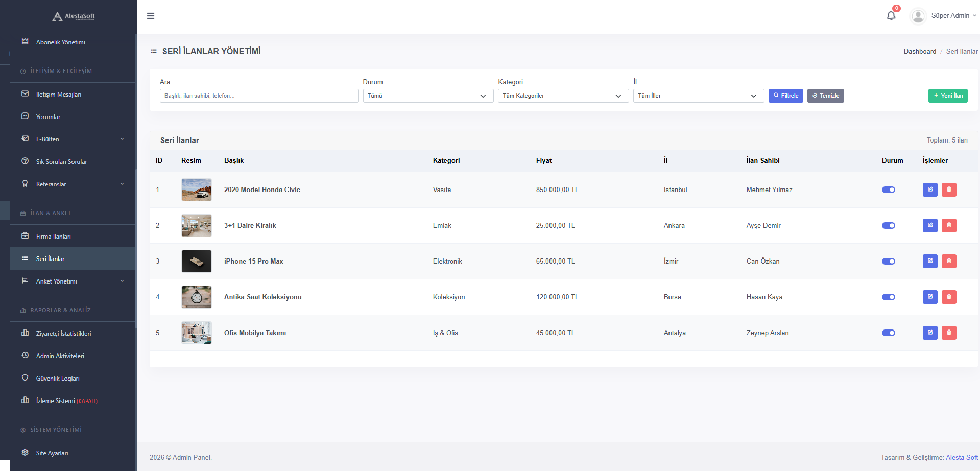Edit the 2020 Model Honda Civic listing
Screen dimensions: 980x472
[x=930, y=190]
